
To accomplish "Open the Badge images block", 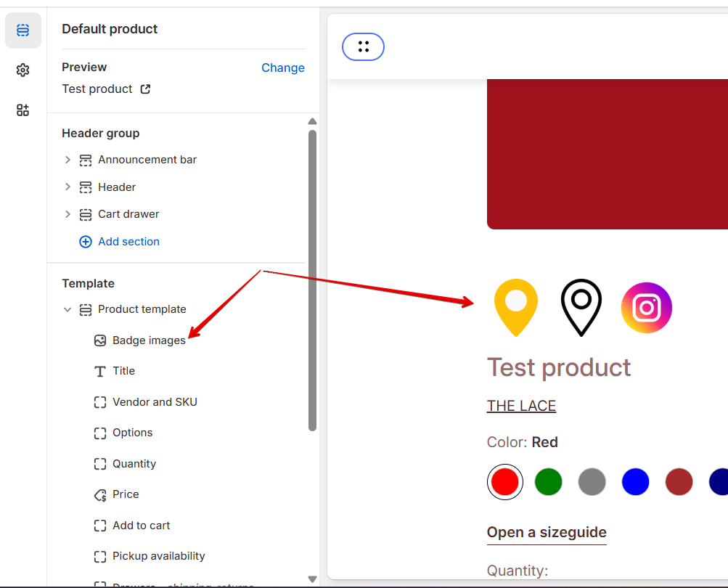I will coord(149,340).
